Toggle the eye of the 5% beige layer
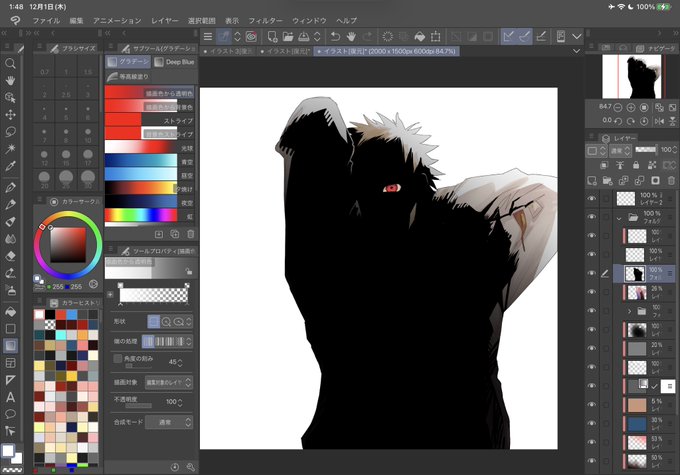Image resolution: width=680 pixels, height=475 pixels. point(592,404)
